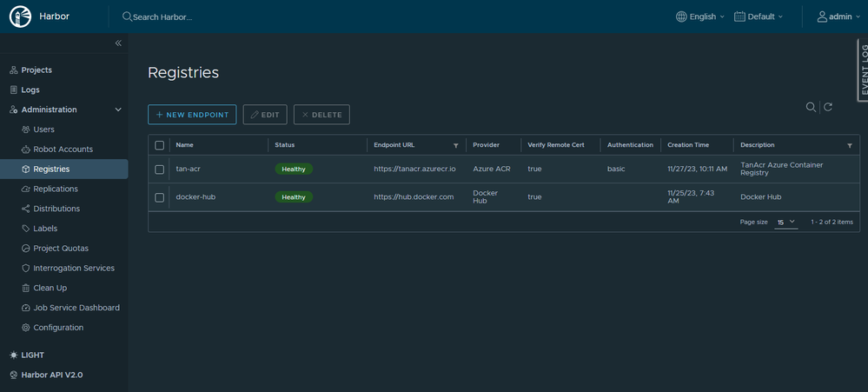Click the Registries cube icon
Viewport: 868px width, 392px height.
click(25, 169)
